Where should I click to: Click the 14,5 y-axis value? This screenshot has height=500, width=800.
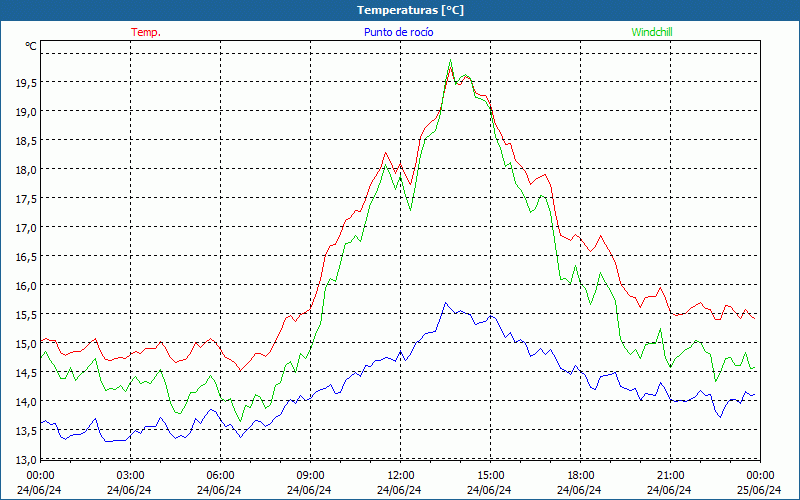(26, 373)
